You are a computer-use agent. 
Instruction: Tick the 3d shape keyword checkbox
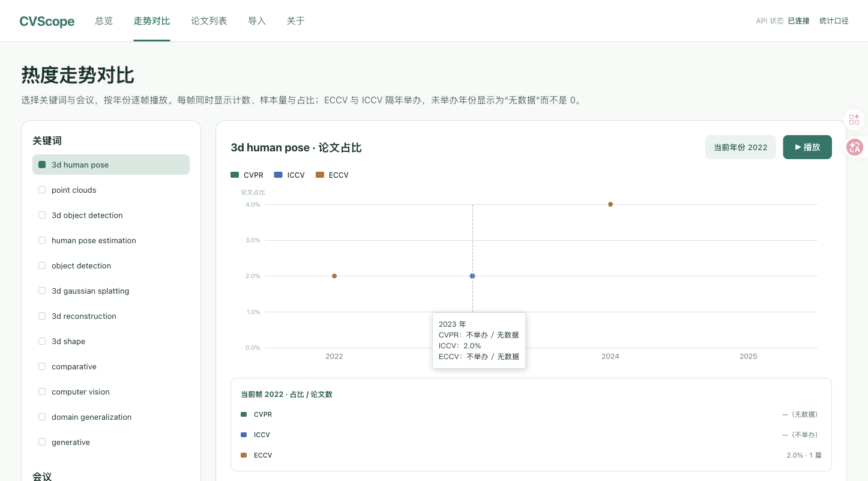[42, 341]
